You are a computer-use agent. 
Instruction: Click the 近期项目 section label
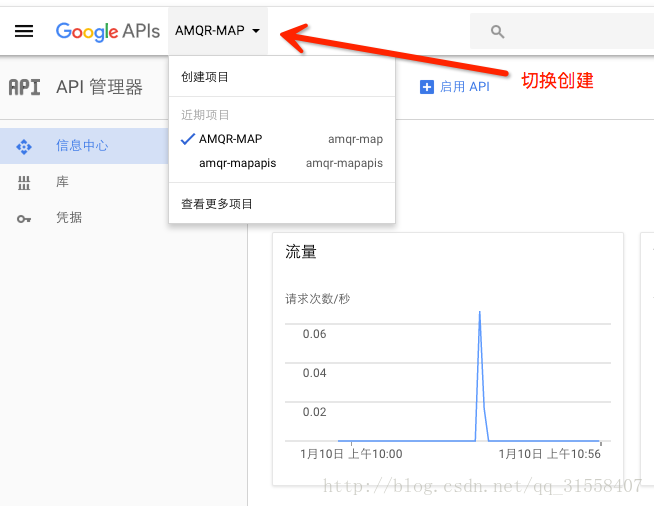(205, 115)
